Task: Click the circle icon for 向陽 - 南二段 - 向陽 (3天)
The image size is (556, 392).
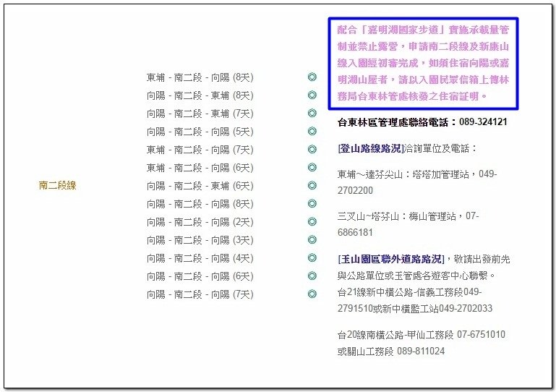Action: tap(312, 240)
